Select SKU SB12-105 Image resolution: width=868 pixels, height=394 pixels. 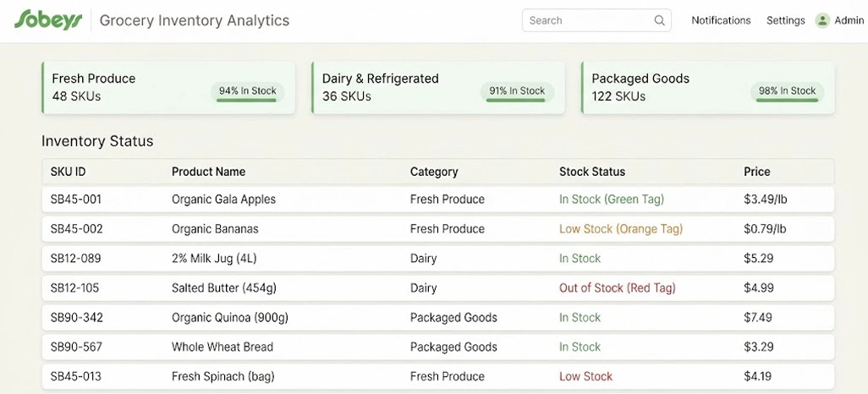[76, 287]
